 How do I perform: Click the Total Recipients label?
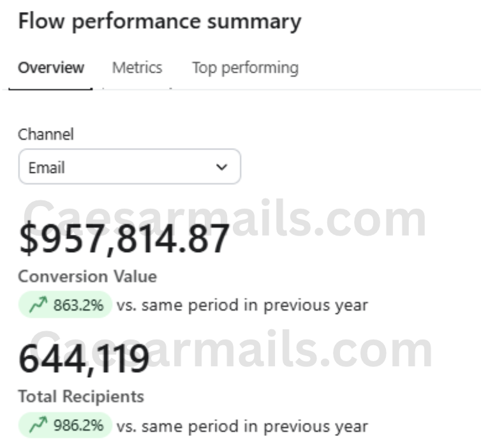[81, 396]
